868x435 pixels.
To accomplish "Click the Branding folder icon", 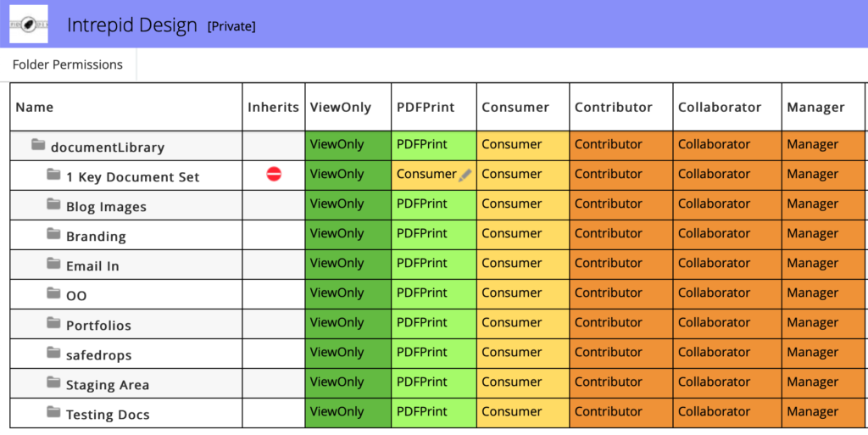I will [53, 235].
